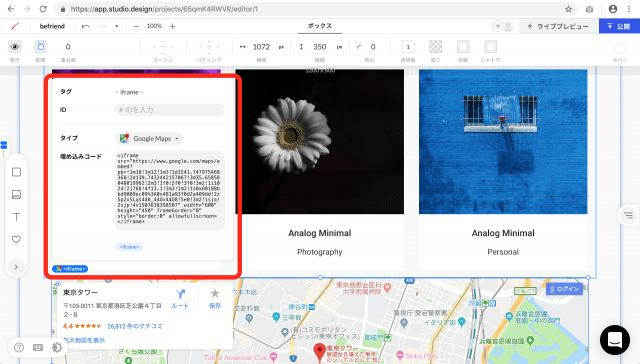Go back in the browser
640x364 pixels.
tap(11, 9)
